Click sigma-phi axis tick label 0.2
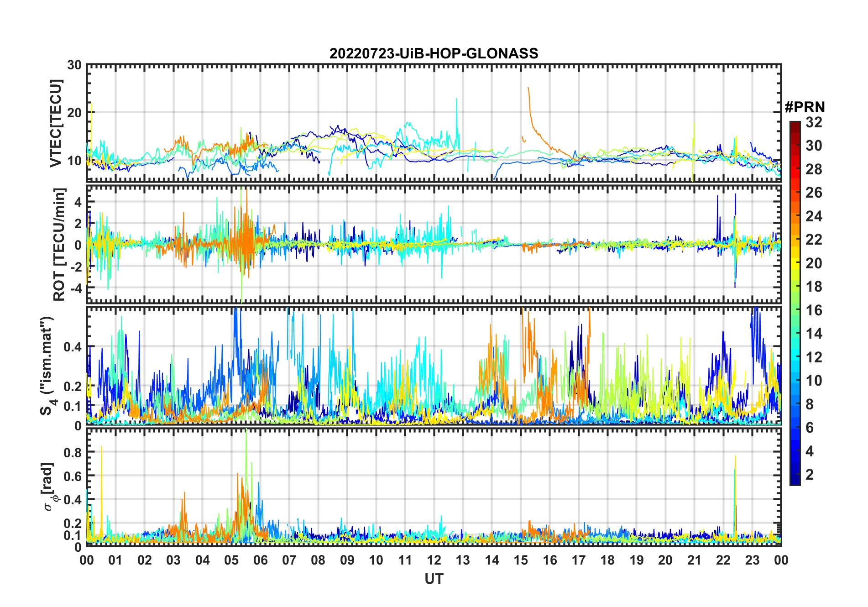Viewport: 868px width, 607px height. (73, 523)
